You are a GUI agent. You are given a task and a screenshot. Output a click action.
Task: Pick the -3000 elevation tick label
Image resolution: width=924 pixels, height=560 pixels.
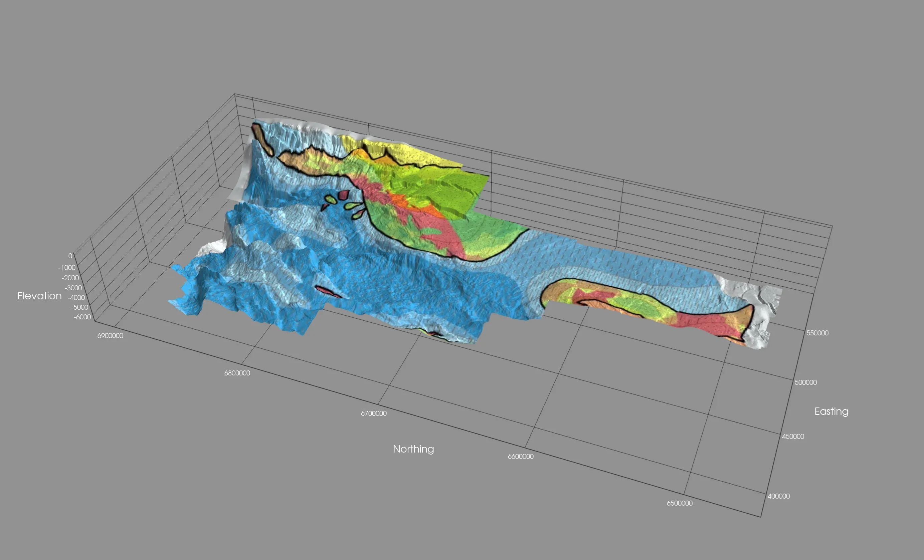point(73,288)
